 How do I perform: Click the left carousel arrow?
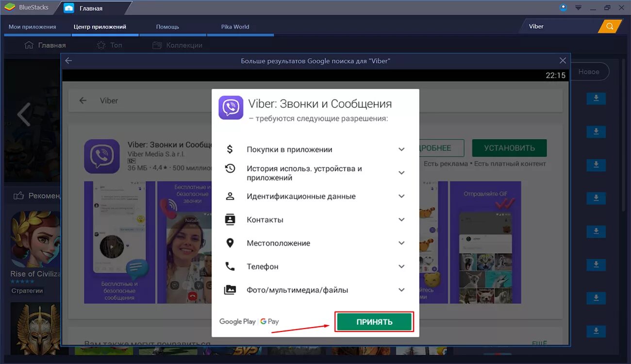tap(23, 115)
